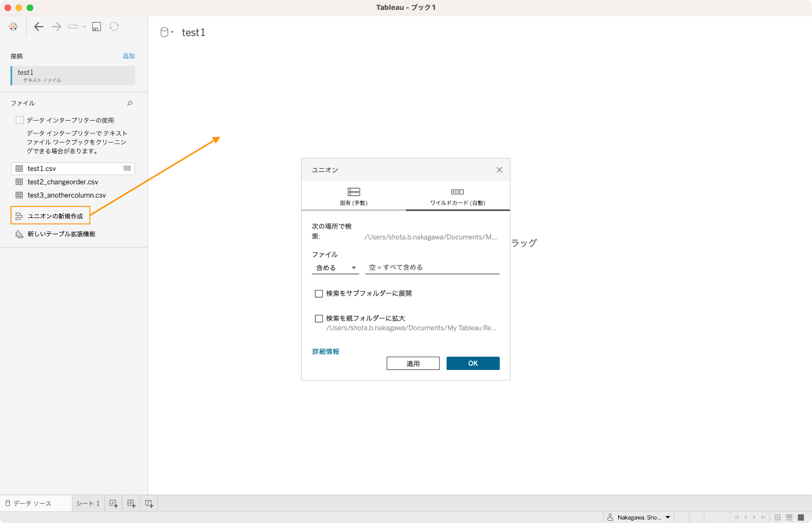Switch to シート 1 tab

coord(88,503)
